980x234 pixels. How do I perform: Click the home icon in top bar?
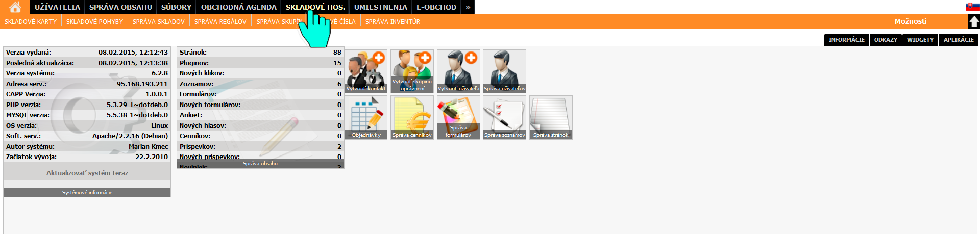(15, 7)
